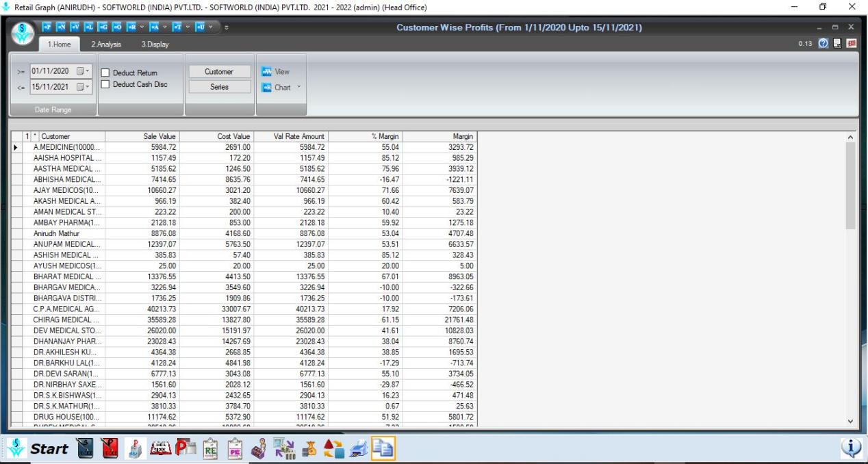This screenshot has width=868, height=464.
Task: Click the vertical scrollbar thumb of grid
Action: 851,185
